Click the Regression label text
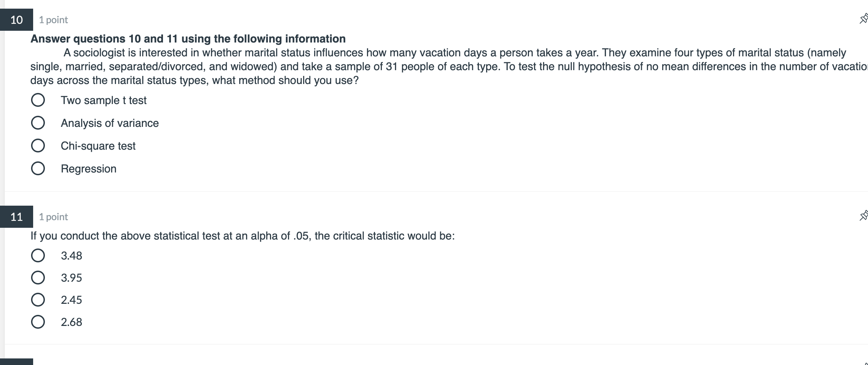 tap(89, 169)
